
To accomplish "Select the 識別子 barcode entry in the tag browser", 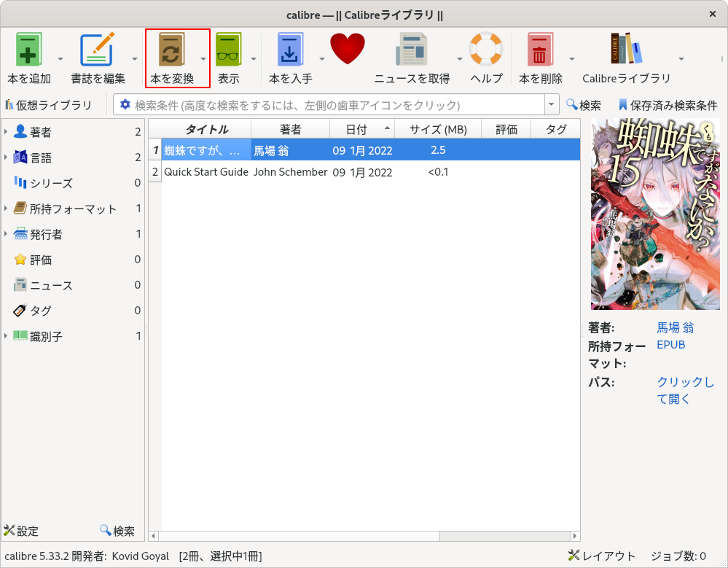I will pos(72,336).
